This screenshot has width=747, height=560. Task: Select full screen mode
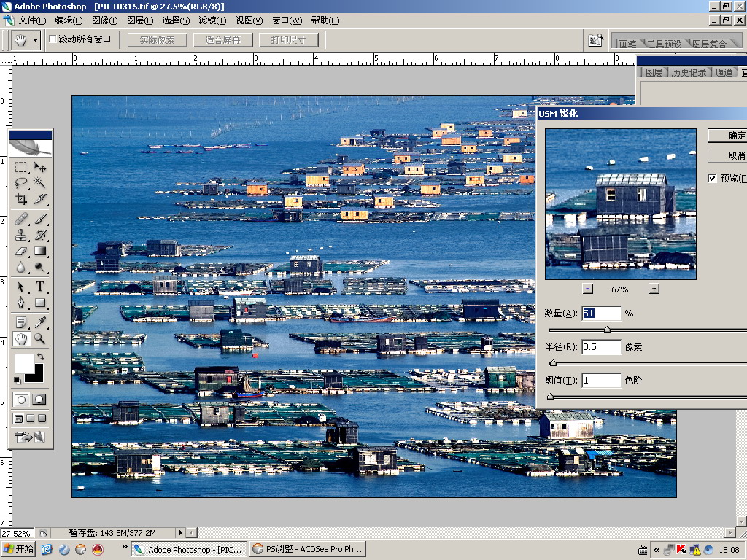point(42,419)
